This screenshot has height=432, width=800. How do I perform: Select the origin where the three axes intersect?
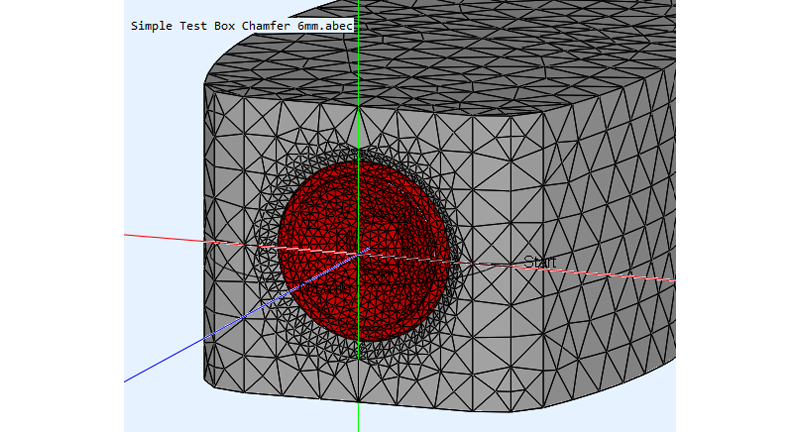[358, 253]
